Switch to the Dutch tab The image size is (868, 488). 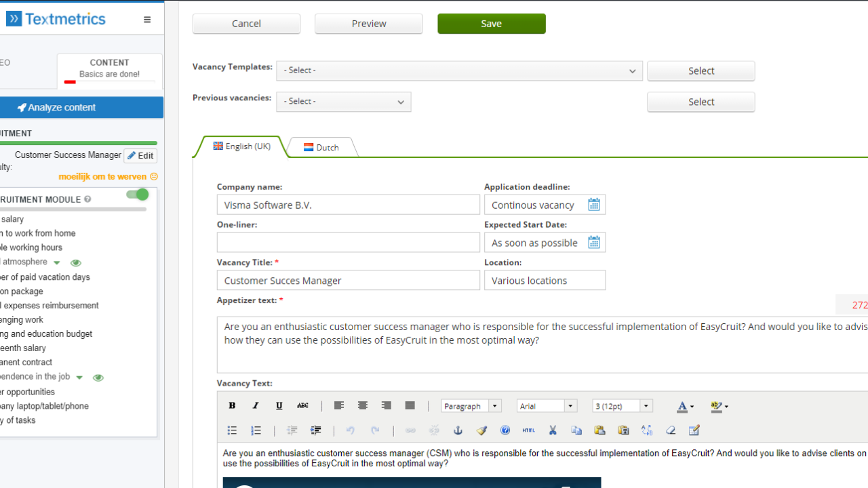(x=321, y=146)
